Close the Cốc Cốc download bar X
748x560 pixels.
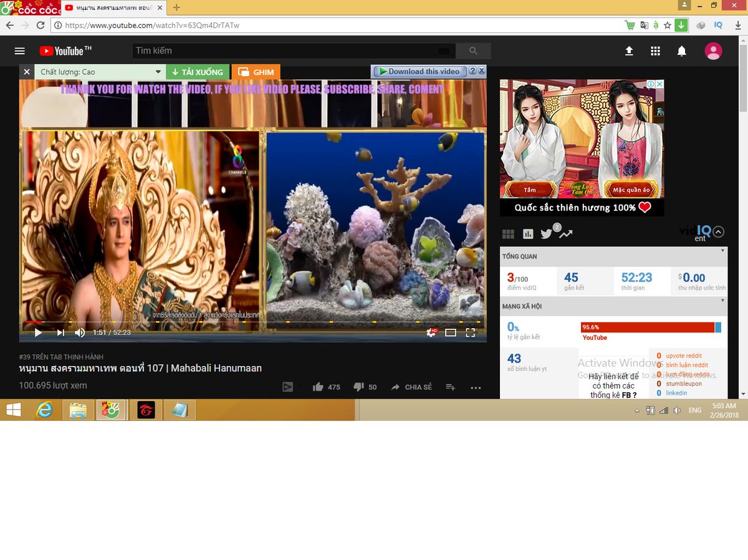pyautogui.click(x=27, y=72)
